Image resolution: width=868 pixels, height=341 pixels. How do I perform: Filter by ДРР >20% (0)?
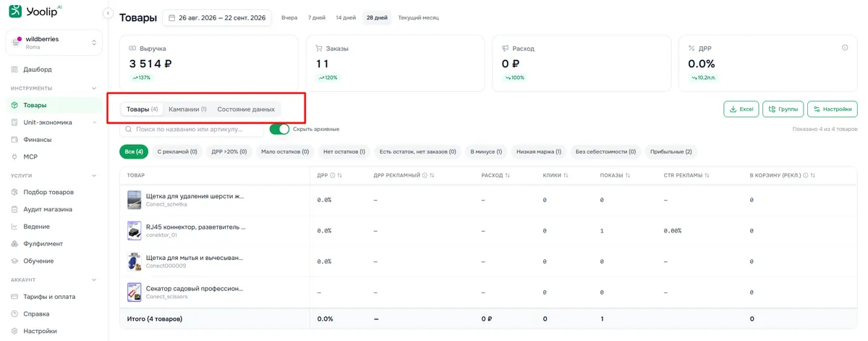229,152
